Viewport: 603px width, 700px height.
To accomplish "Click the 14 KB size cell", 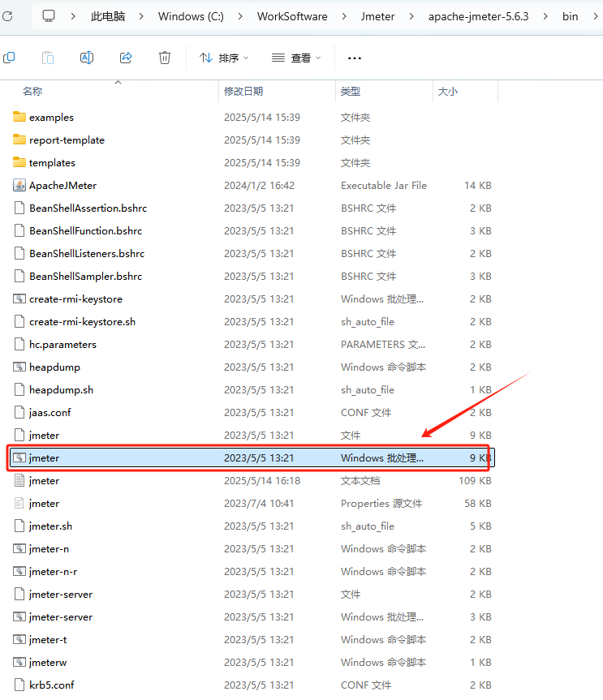I will 478,185.
